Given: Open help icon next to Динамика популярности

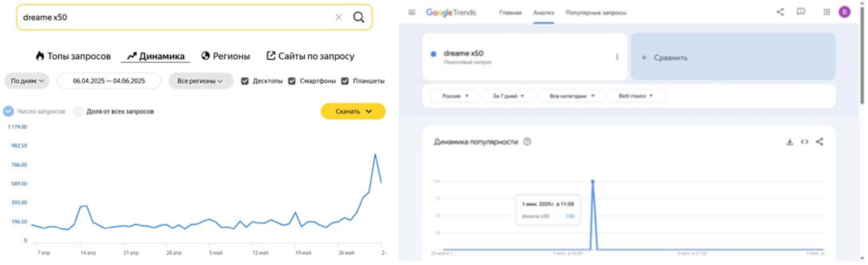Looking at the screenshot, I should pyautogui.click(x=527, y=142).
